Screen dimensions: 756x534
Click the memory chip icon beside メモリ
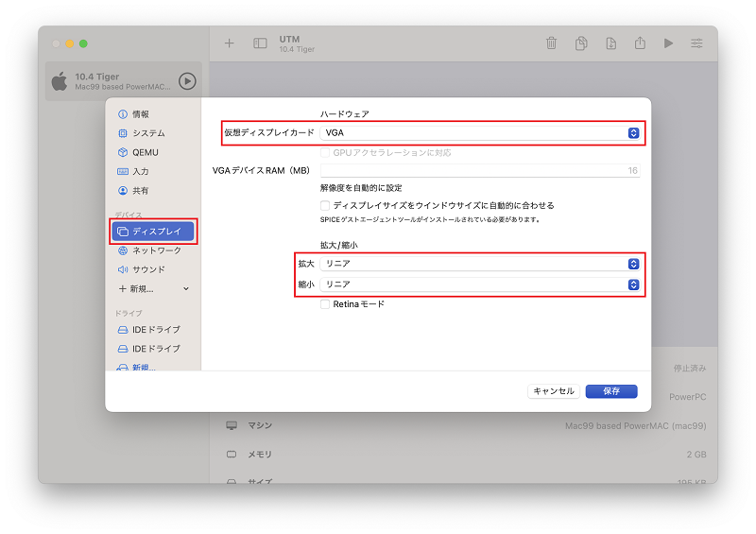point(232,454)
